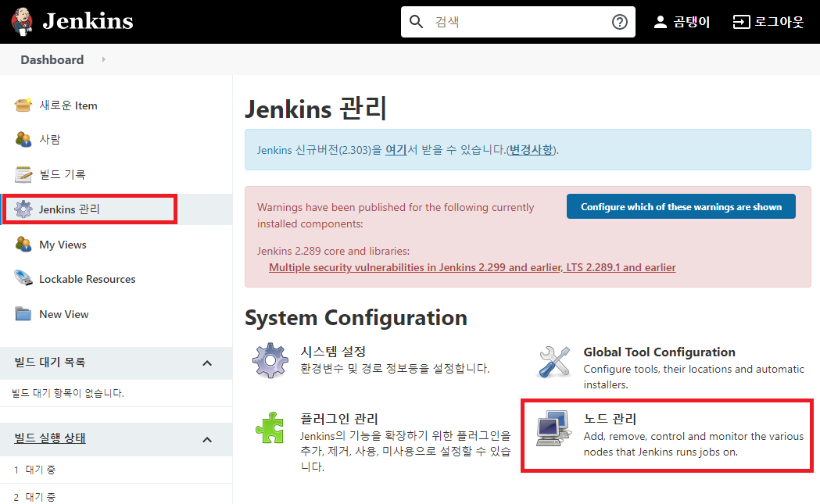
Task: Open the 빌드 실행 상태 link
Action: [x=50, y=438]
